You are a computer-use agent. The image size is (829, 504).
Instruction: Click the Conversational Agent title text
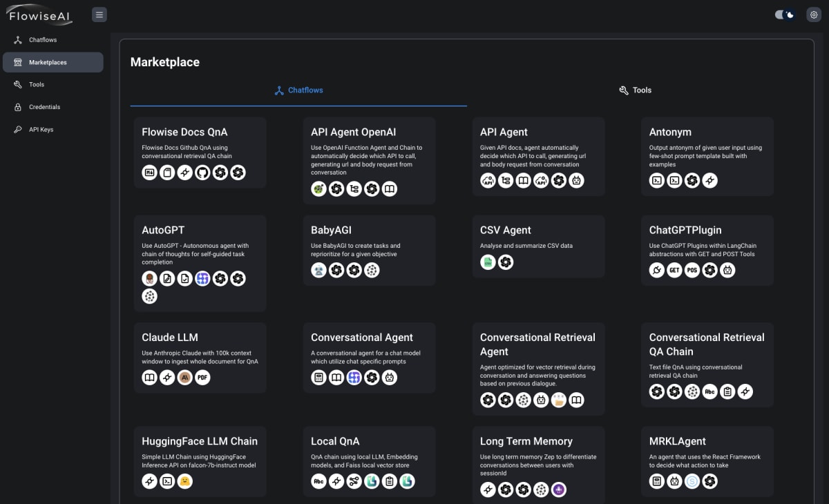(x=362, y=337)
